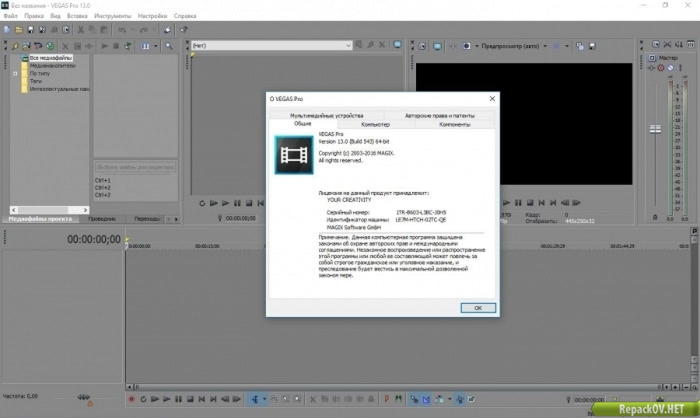The height and width of the screenshot is (418, 700).
Task: Select the Переходы transitions tab
Action: click(x=147, y=219)
